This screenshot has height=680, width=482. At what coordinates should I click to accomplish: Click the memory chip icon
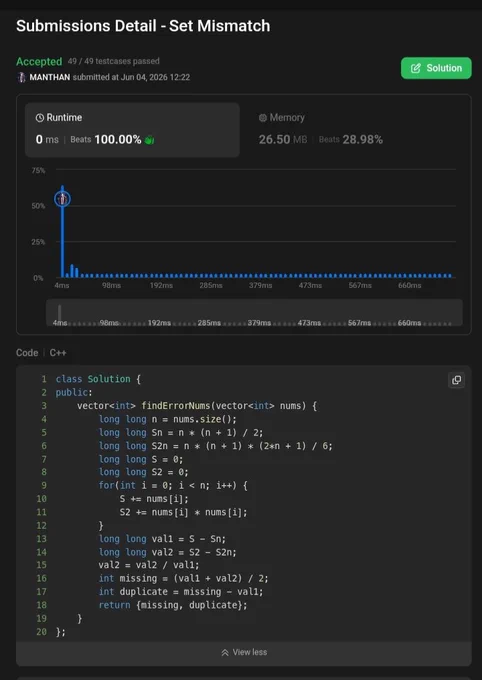tap(262, 118)
